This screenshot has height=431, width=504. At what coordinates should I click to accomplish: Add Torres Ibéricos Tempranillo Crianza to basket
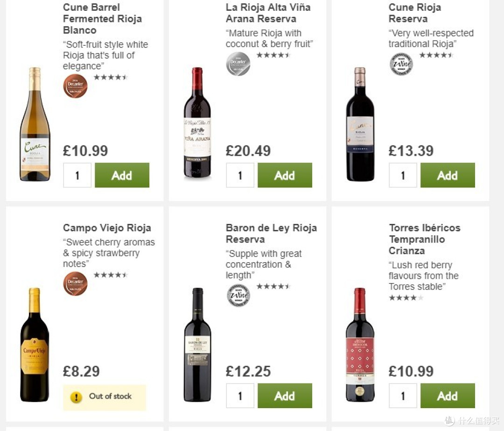click(x=448, y=396)
